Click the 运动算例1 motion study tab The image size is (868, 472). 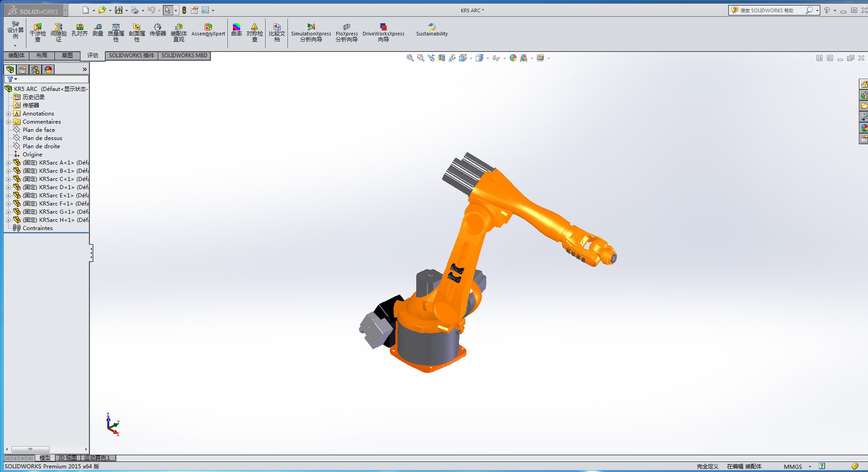tap(97, 458)
